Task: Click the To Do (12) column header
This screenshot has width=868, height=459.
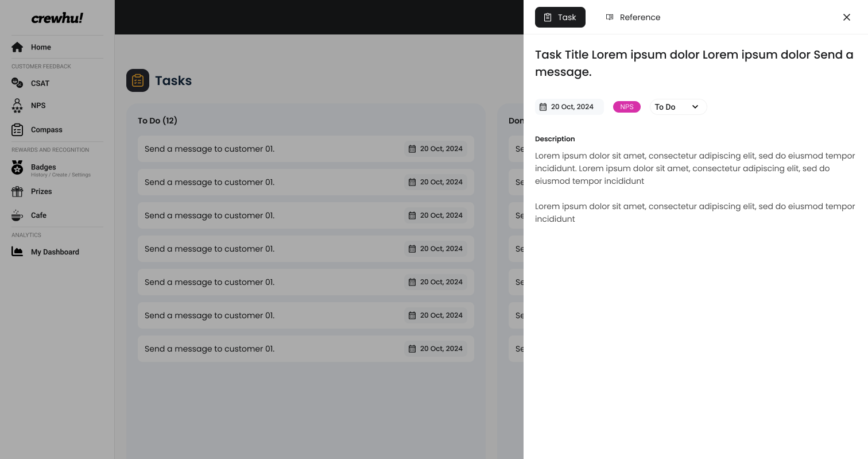Action: 157,121
